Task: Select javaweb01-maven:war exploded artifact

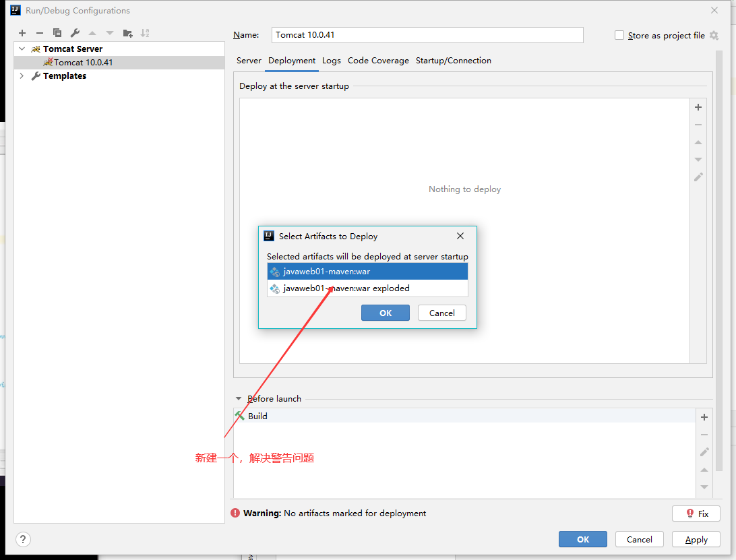Action: (367, 288)
